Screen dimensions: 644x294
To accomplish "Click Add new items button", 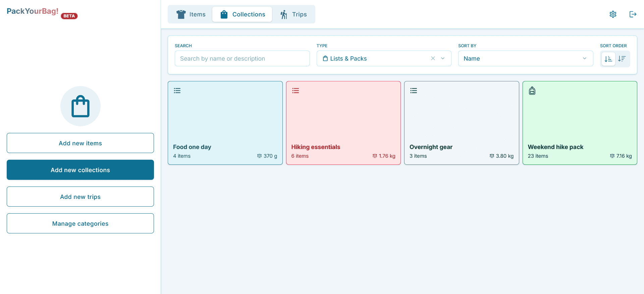I will pos(80,143).
